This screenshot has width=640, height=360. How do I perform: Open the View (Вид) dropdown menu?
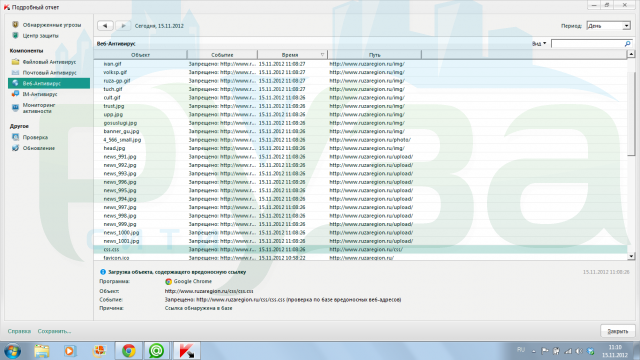[539, 43]
